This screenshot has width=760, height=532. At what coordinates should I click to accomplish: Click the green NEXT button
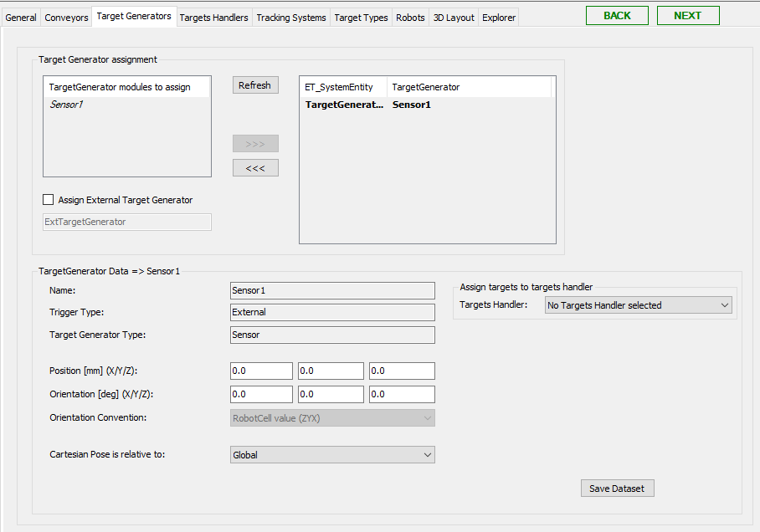pyautogui.click(x=687, y=16)
